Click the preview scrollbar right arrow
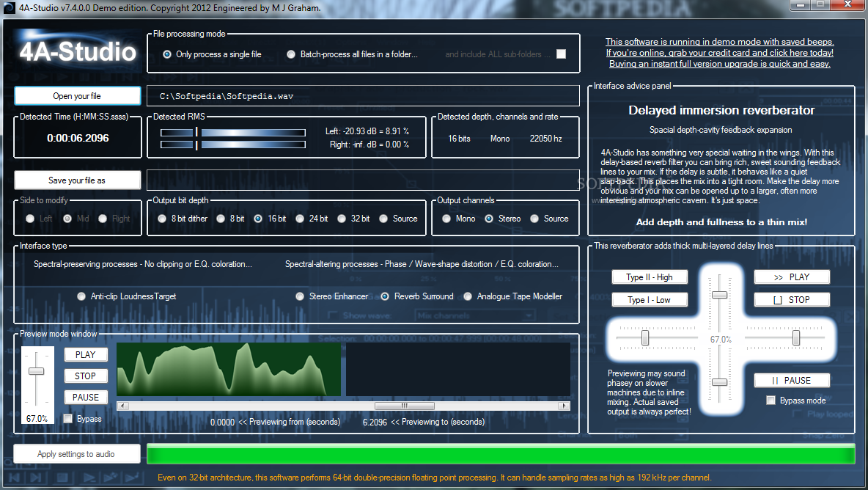Viewport: 868px width, 490px height. coord(564,406)
